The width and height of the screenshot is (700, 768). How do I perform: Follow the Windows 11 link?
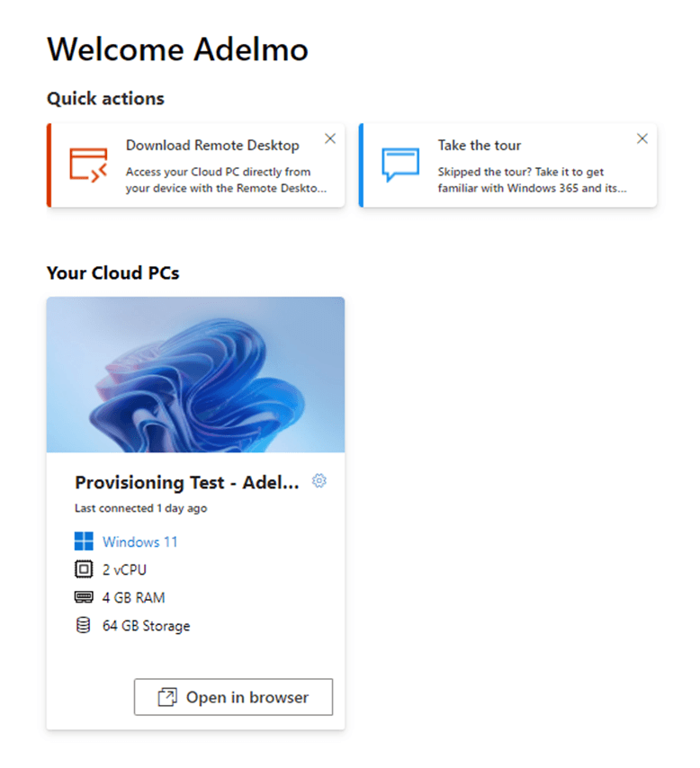tap(139, 541)
